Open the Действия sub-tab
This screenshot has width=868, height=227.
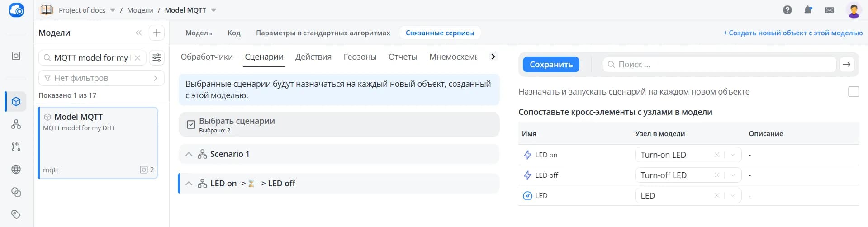313,57
